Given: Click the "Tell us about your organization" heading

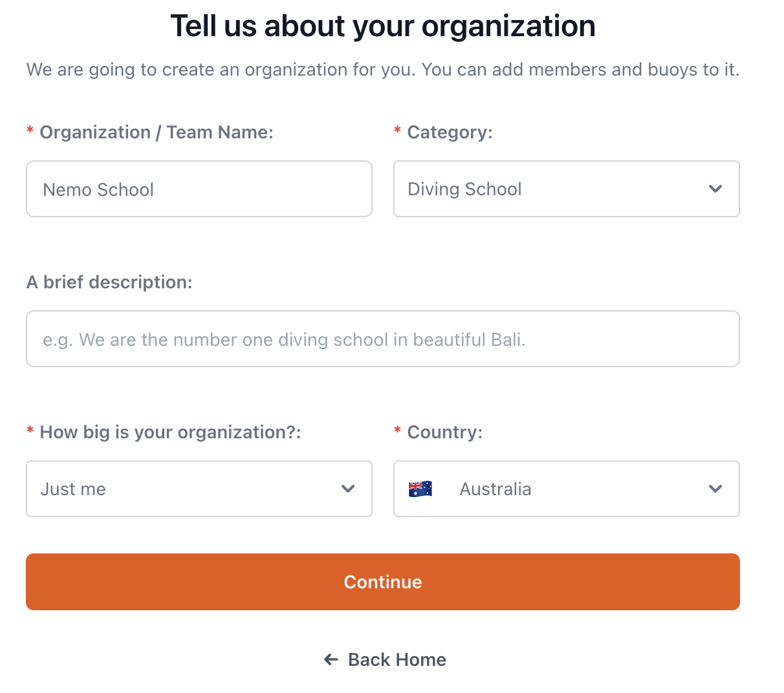Looking at the screenshot, I should click(x=382, y=27).
